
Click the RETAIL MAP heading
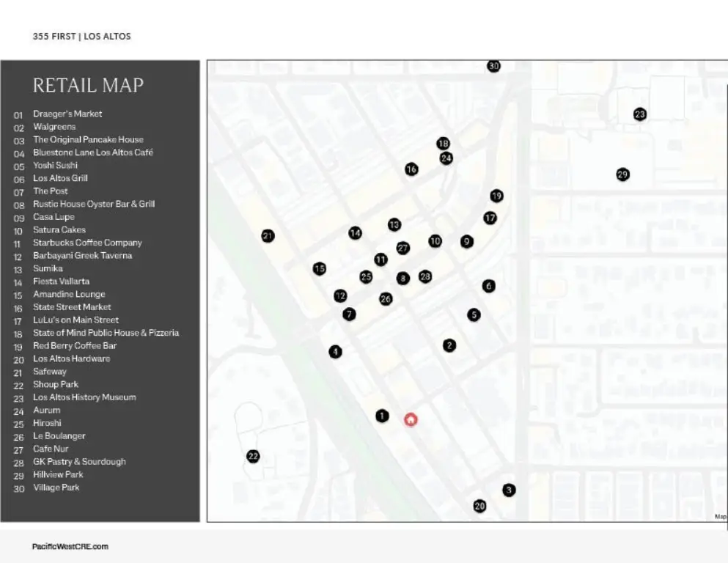(x=88, y=85)
